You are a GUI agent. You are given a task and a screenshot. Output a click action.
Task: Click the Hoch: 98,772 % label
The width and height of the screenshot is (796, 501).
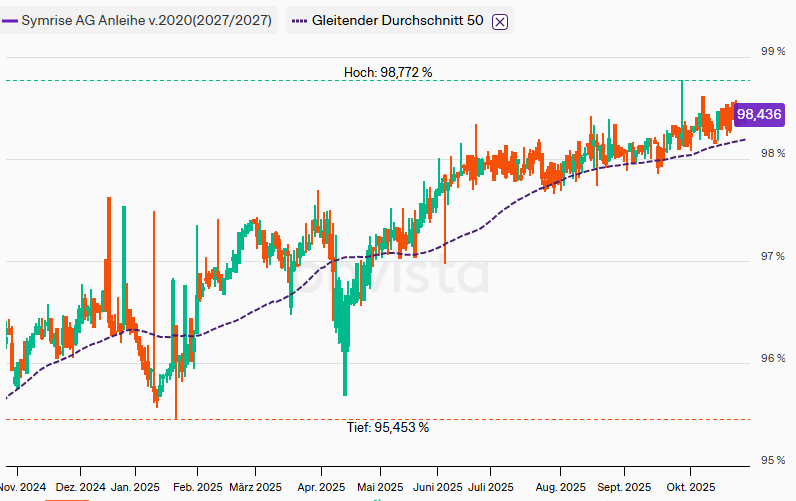tap(388, 72)
